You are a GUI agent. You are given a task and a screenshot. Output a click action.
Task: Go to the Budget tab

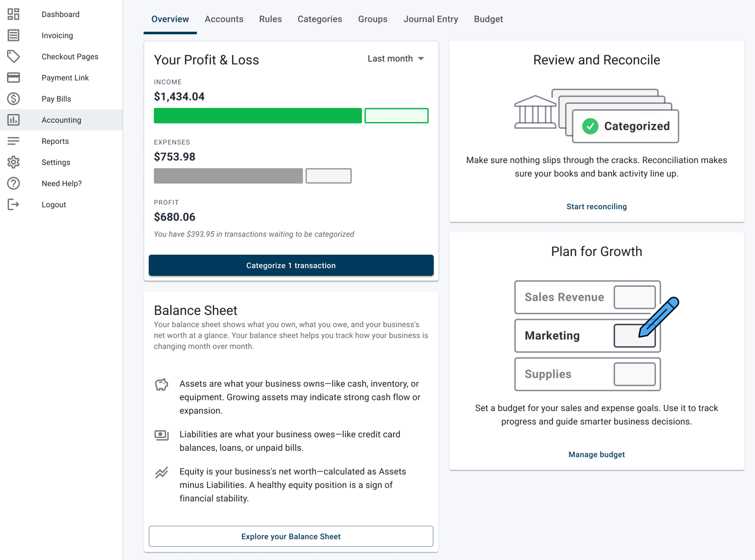[488, 19]
